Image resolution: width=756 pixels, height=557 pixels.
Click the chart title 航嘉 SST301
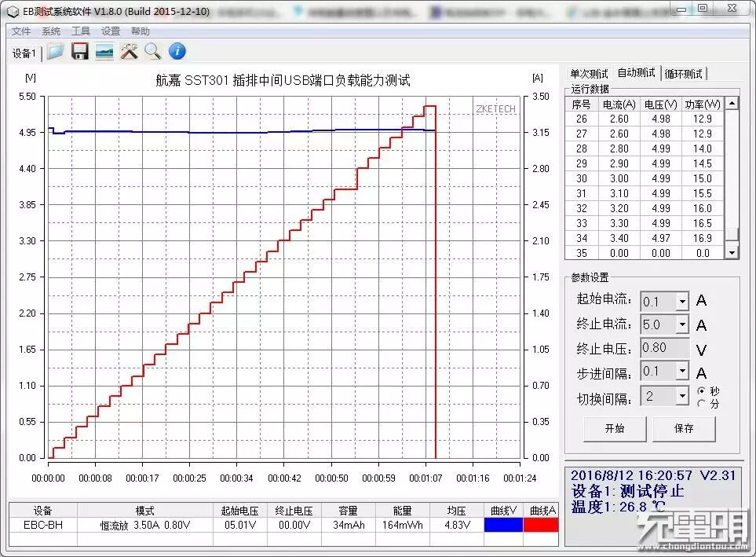283,80
